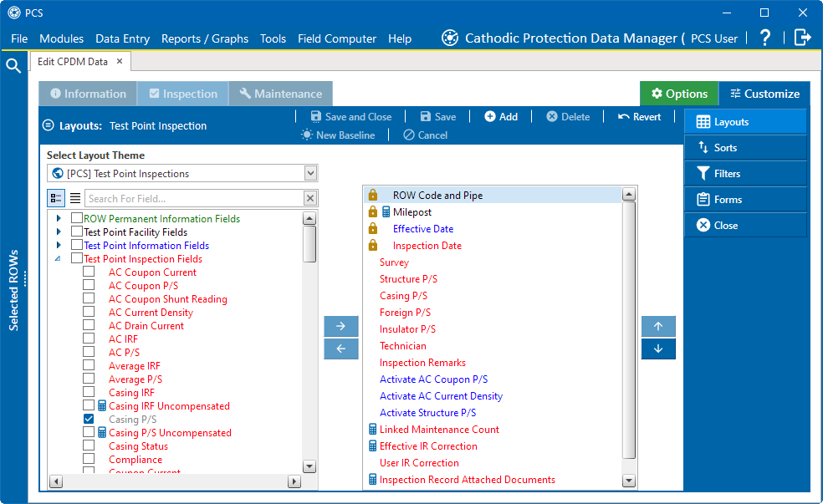This screenshot has height=504, width=823.
Task: Click Revert undo toolbar button
Action: click(639, 116)
